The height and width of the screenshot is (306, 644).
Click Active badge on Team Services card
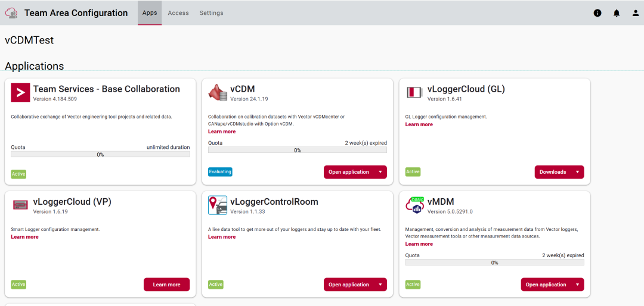[18, 174]
